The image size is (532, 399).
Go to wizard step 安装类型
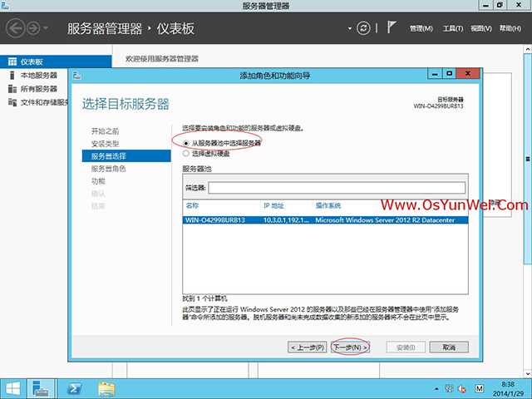pyautogui.click(x=106, y=144)
